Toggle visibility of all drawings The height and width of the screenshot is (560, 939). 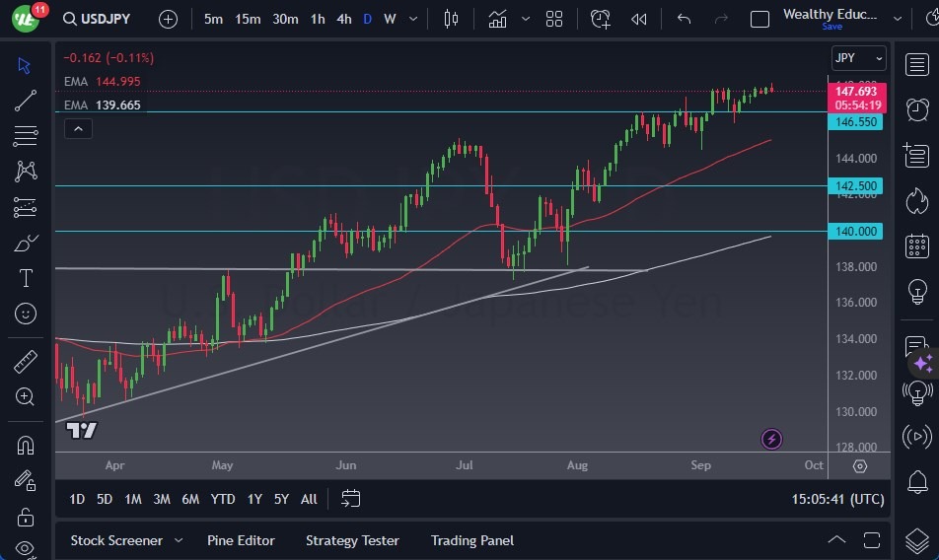pos(26,549)
